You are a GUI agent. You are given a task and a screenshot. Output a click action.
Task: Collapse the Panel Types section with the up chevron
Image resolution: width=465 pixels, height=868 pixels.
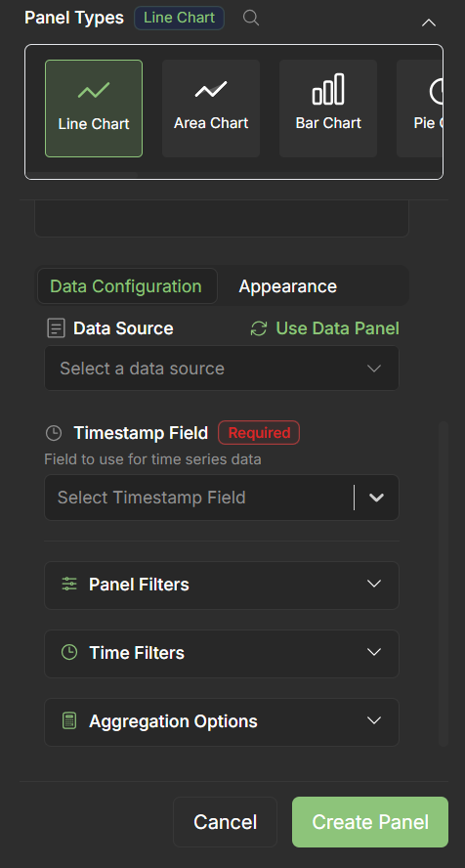pos(429,22)
